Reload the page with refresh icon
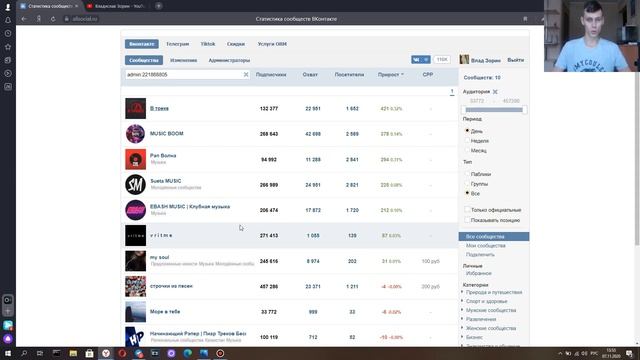This screenshot has width=640, height=360. pyautogui.click(x=53, y=19)
